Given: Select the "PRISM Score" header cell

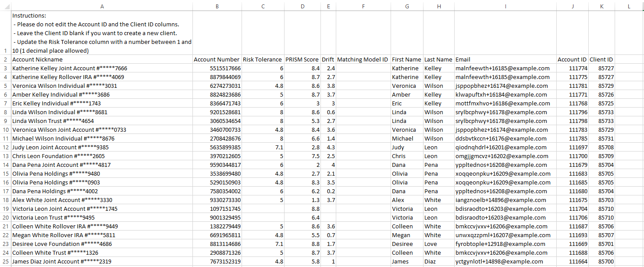Looking at the screenshot, I should coord(302,59).
